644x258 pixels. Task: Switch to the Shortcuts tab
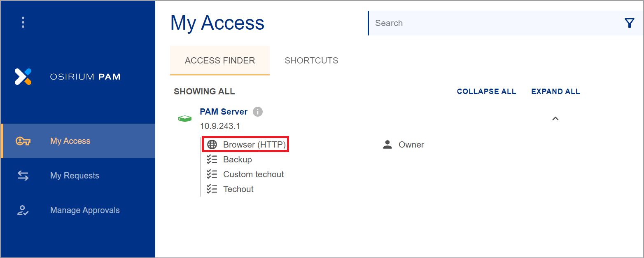[311, 61]
